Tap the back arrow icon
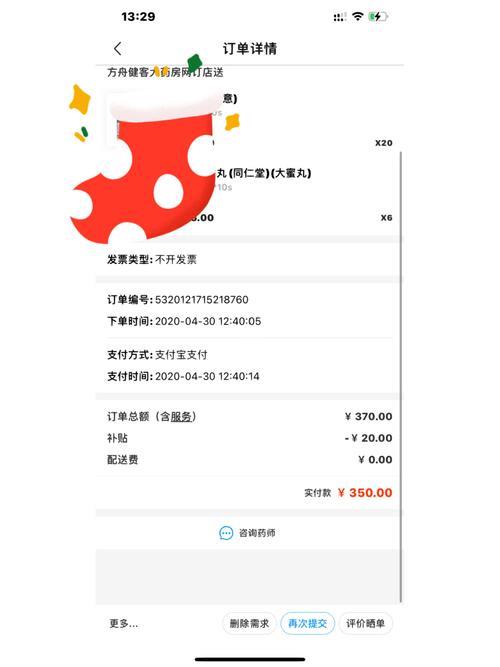The height and width of the screenshot is (667, 500). (x=118, y=48)
